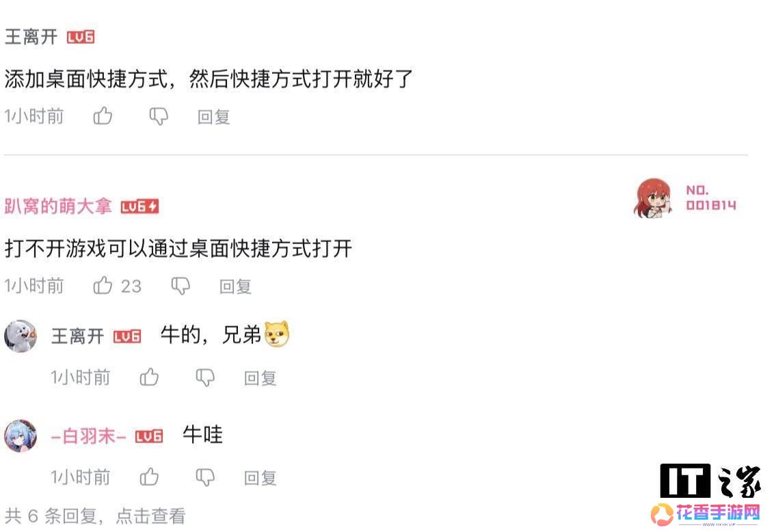Reply to -白羽末-'s '牛哇' comment
This screenshot has height=532, width=774.
pyautogui.click(x=260, y=478)
